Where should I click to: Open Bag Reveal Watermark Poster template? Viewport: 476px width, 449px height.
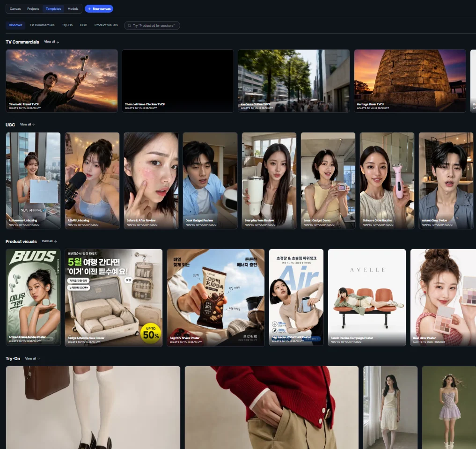point(296,297)
